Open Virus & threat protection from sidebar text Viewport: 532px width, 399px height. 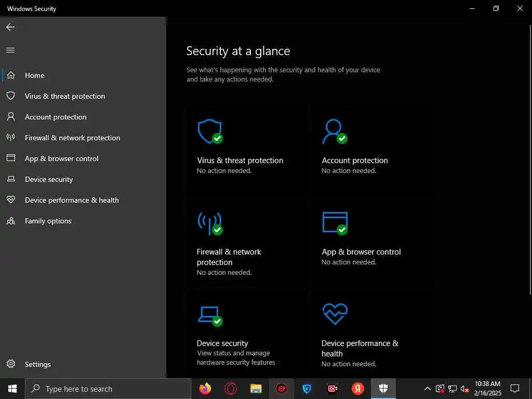(x=65, y=96)
